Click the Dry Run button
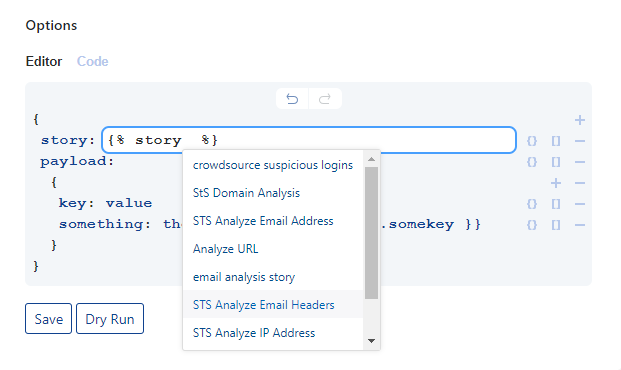This screenshot has width=621, height=370. tap(110, 319)
